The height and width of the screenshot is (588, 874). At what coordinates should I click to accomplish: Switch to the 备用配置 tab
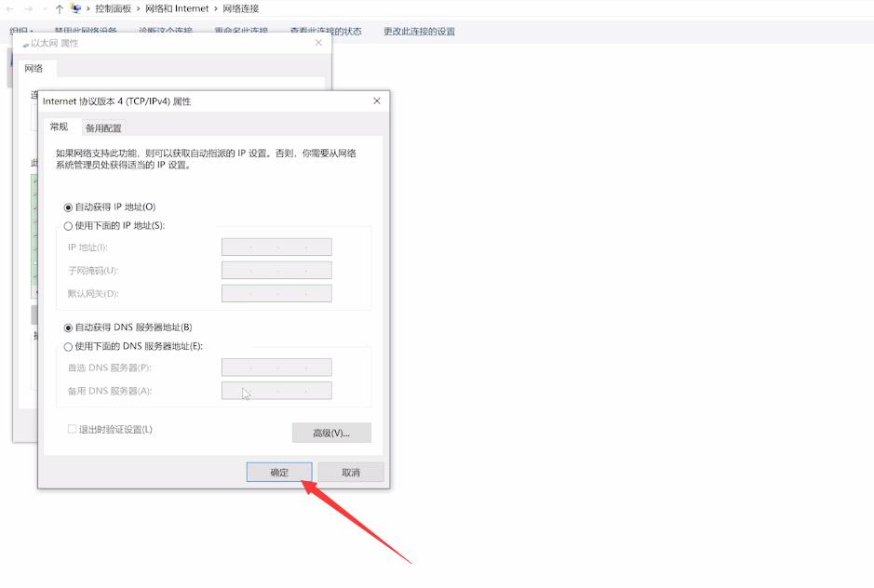coord(103,128)
